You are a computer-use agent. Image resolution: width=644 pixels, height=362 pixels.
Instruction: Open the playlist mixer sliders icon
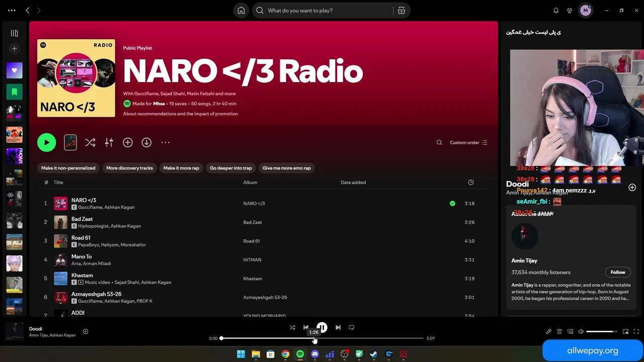click(x=109, y=142)
